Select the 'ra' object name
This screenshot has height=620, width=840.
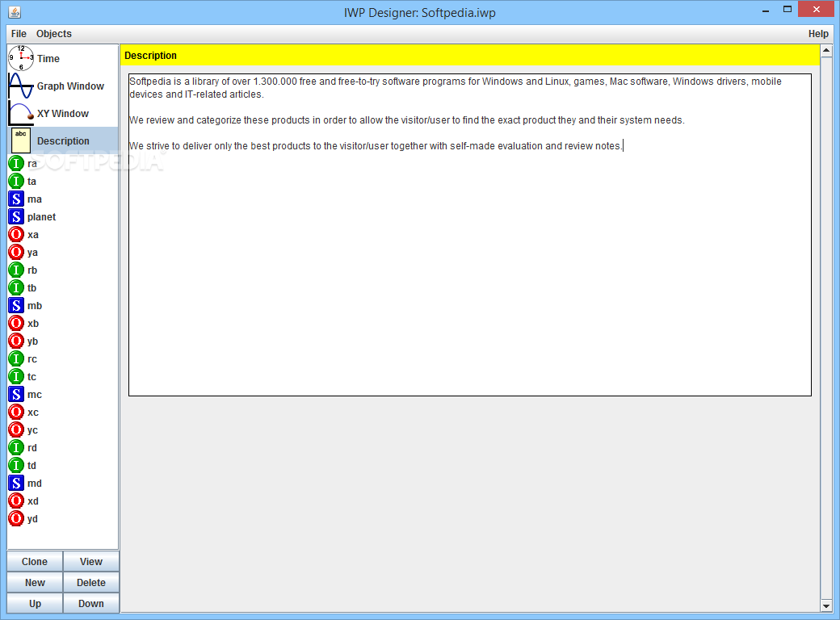(32, 164)
